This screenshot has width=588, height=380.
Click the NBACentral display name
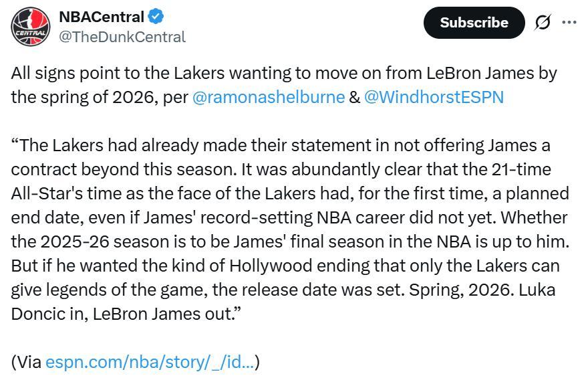click(x=102, y=16)
